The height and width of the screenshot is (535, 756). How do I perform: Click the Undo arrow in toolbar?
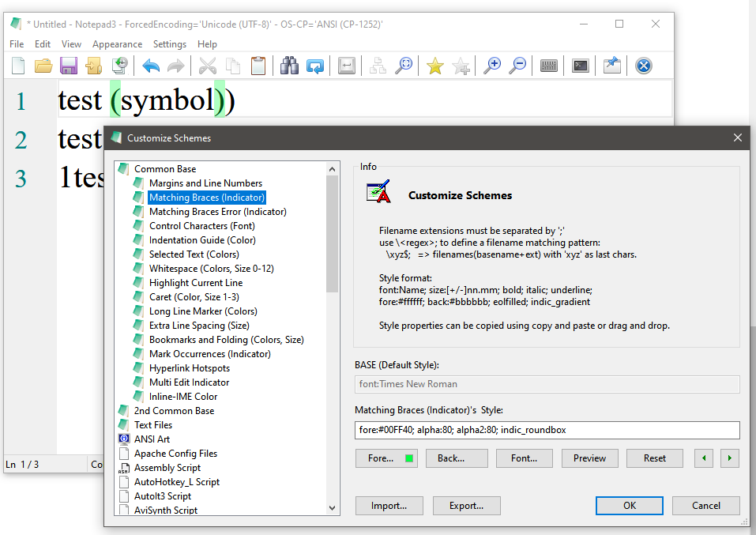point(151,66)
